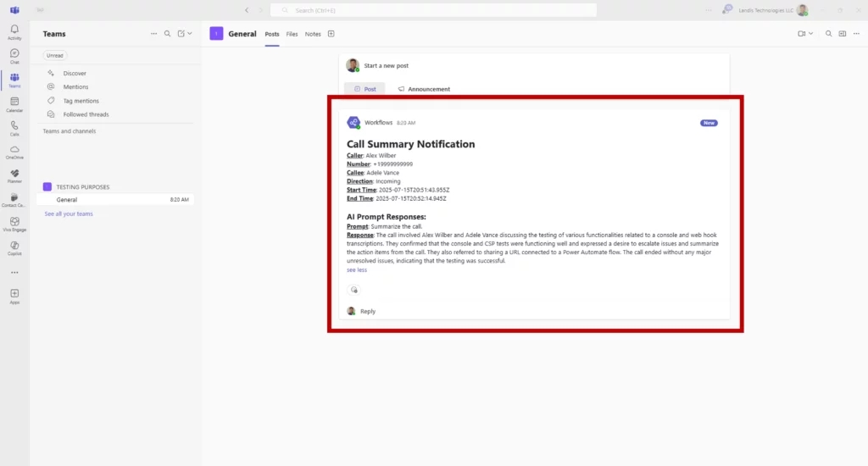Click the Search box at top
The height and width of the screenshot is (466, 868).
pyautogui.click(x=433, y=10)
